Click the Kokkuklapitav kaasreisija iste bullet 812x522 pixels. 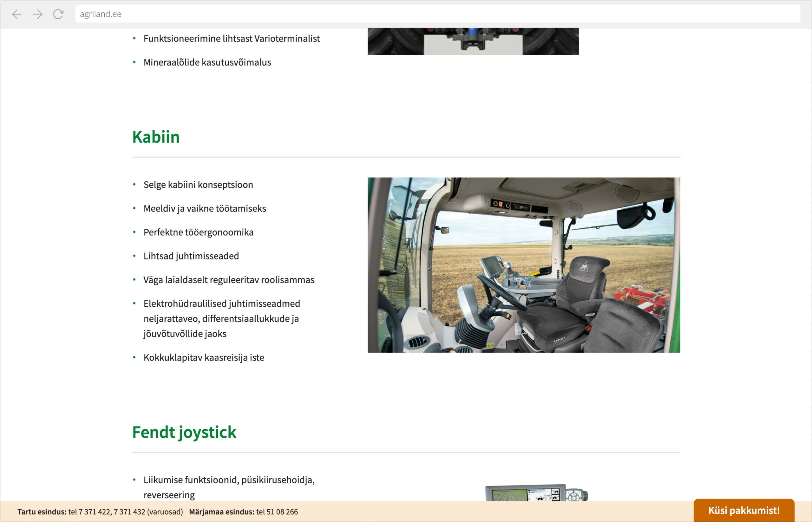click(x=204, y=357)
